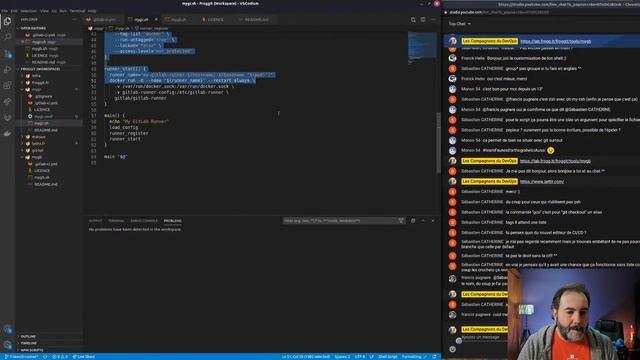Open the emoji picker in chat window
This screenshot has height=360, width=640.
click(x=452, y=349)
